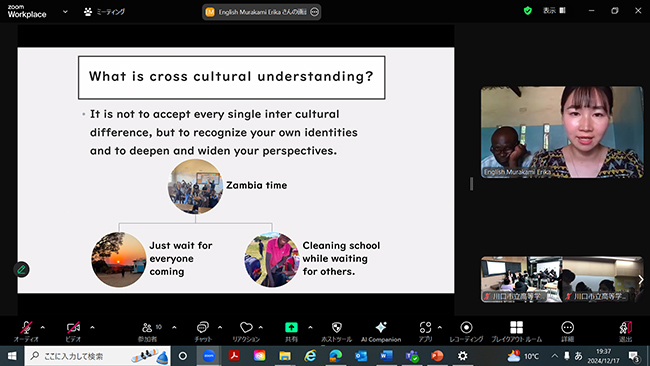This screenshot has width=650, height=366.
Task: Open AI Companion sparkle icon
Action: pos(381,327)
